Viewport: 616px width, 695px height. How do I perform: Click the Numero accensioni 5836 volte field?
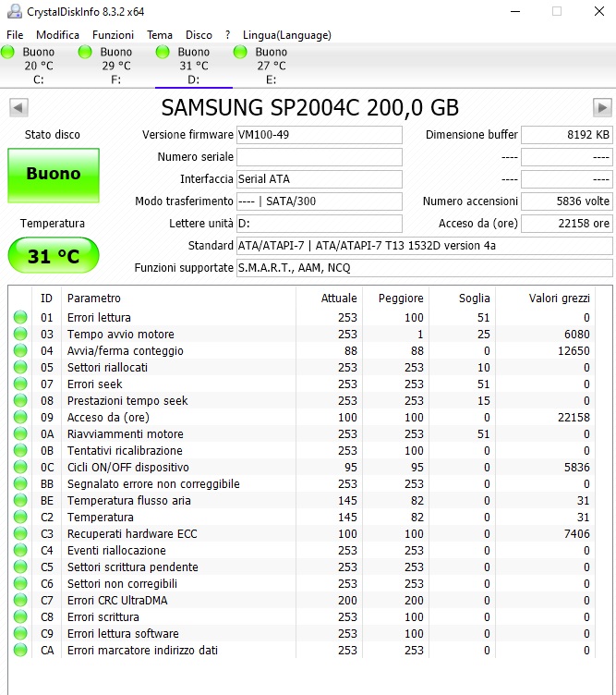pos(567,201)
